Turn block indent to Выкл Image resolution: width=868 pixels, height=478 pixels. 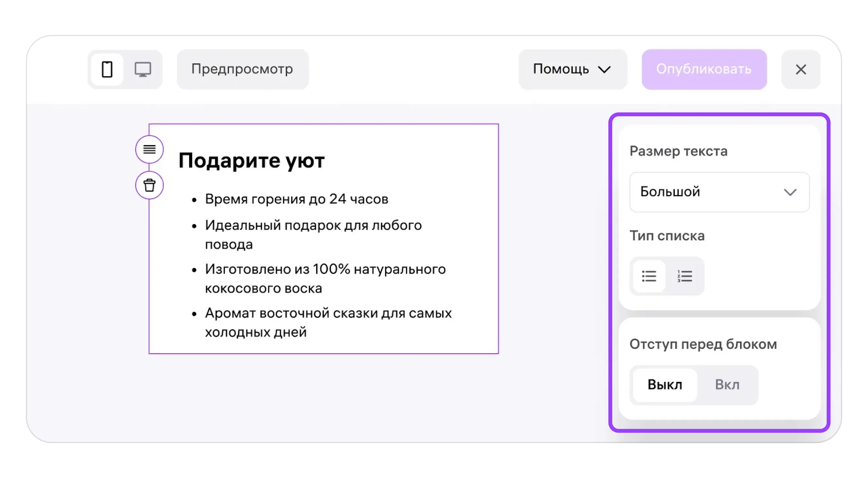tap(665, 385)
